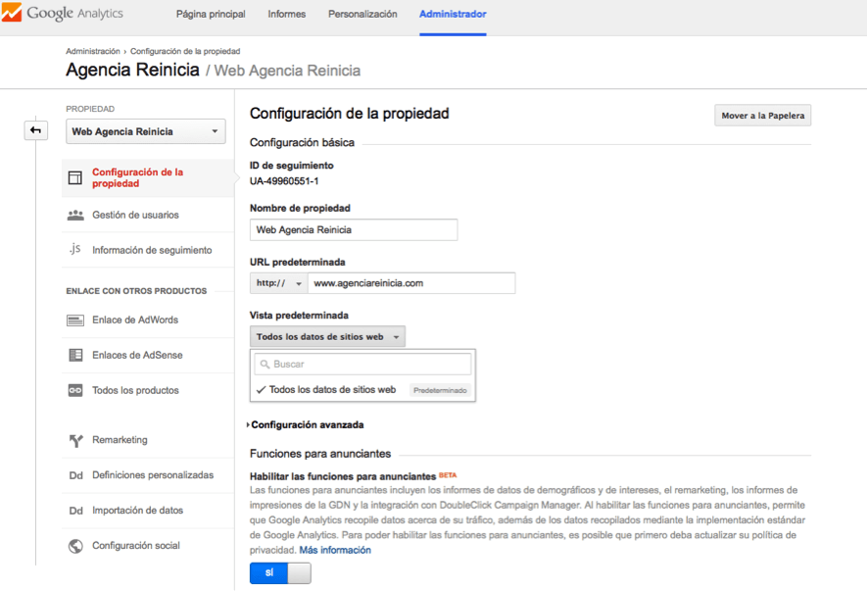The image size is (868, 591).
Task: Click the .js Información de seguimiento icon
Action: tap(75, 250)
